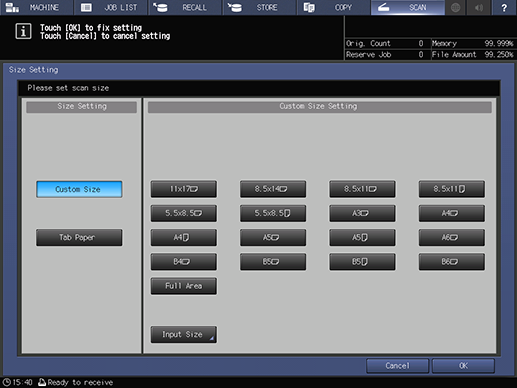517x388 pixels.
Task: Select A6 landscape size
Action: click(452, 237)
